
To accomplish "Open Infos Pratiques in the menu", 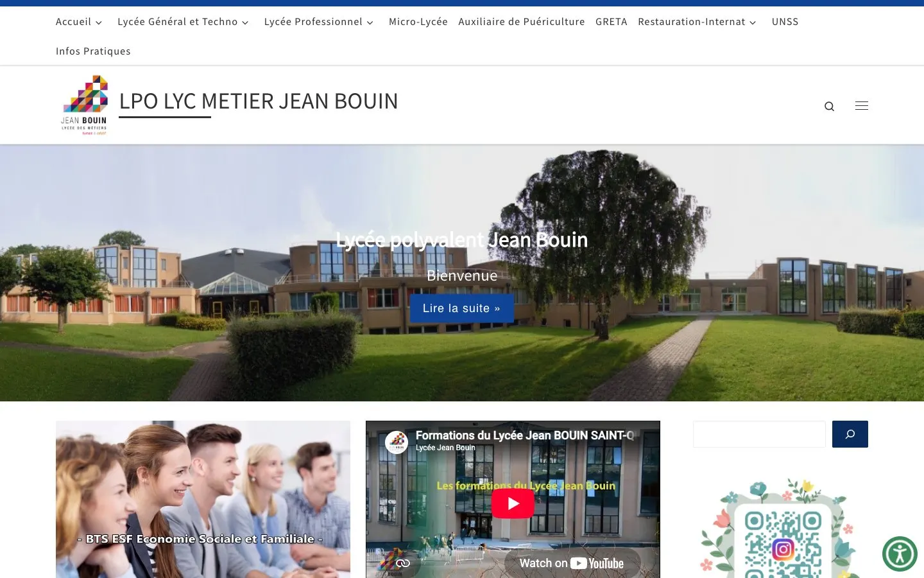I will click(x=93, y=51).
